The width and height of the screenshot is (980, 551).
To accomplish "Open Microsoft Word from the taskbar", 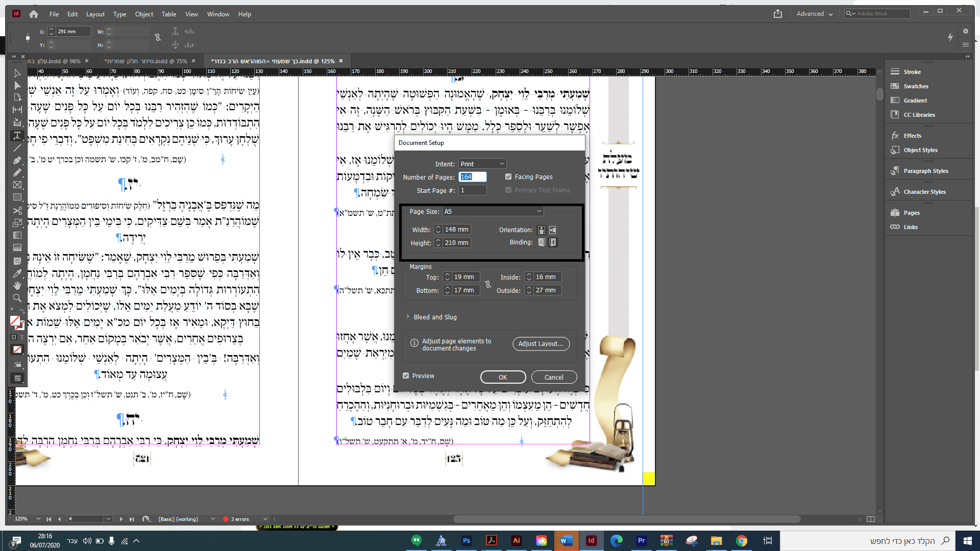I will 566,541.
